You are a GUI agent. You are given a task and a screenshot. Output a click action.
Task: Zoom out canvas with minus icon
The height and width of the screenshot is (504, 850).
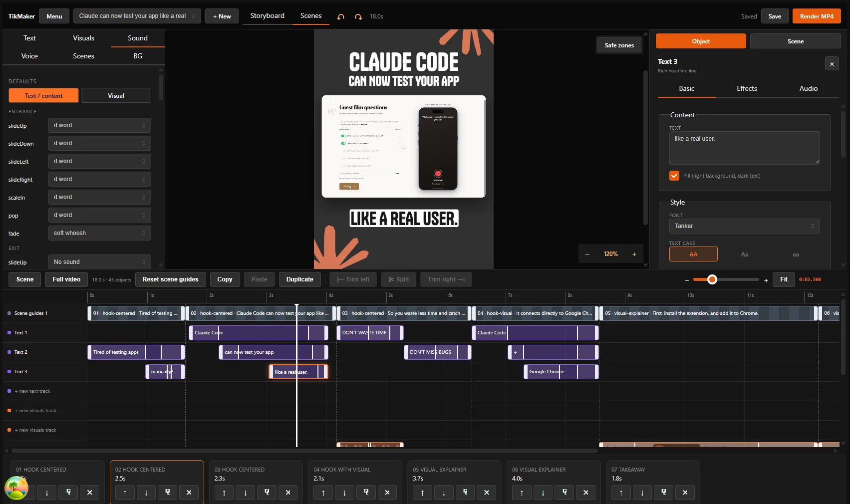click(x=587, y=254)
